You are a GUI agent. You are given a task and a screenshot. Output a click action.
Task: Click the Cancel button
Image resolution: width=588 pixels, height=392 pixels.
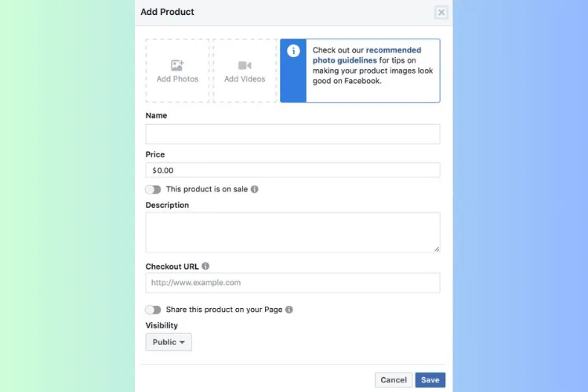pyautogui.click(x=394, y=380)
